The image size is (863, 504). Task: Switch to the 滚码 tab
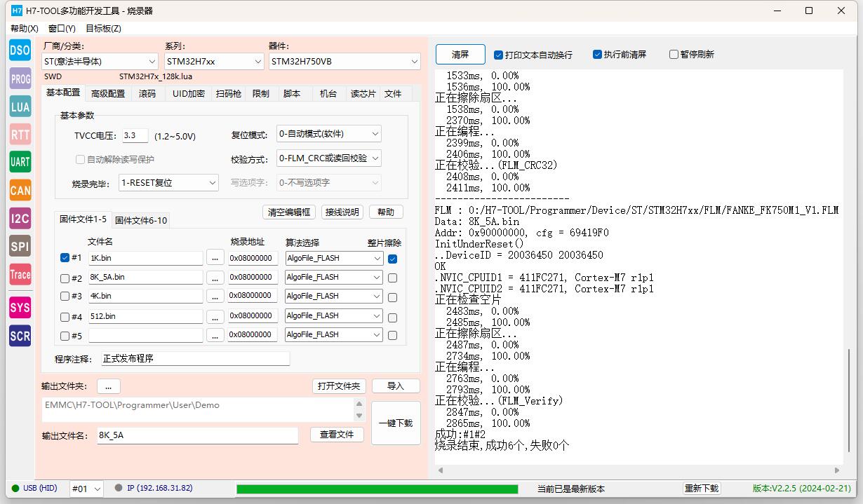[147, 94]
